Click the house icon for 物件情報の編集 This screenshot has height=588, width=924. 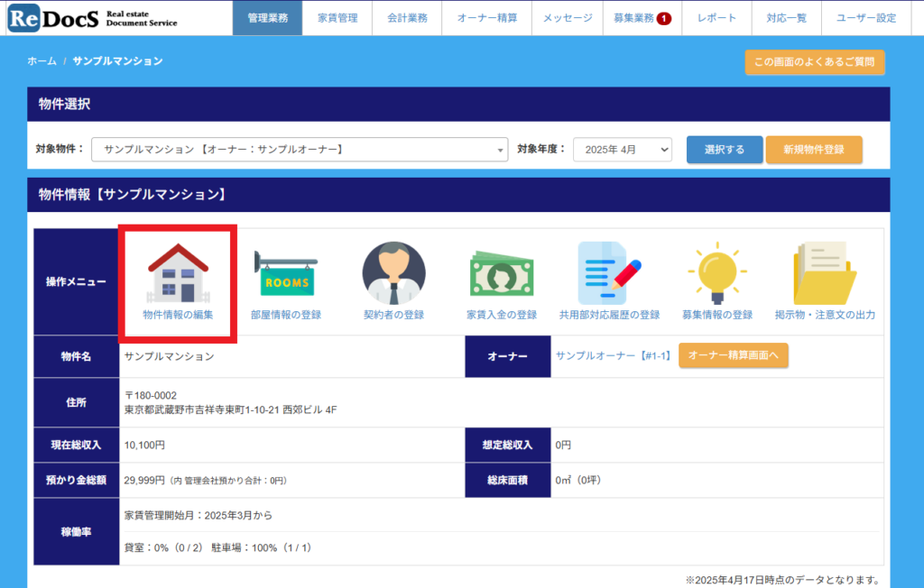click(x=178, y=273)
